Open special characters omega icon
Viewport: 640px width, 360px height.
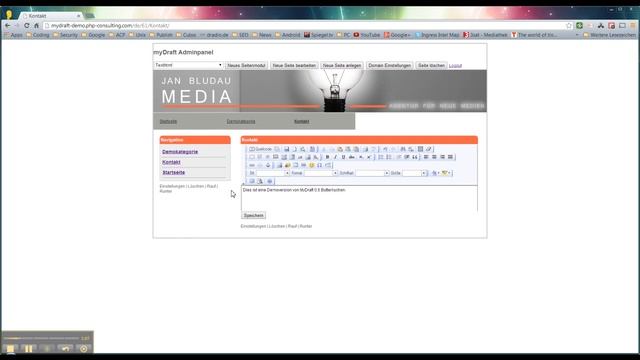coord(320,165)
